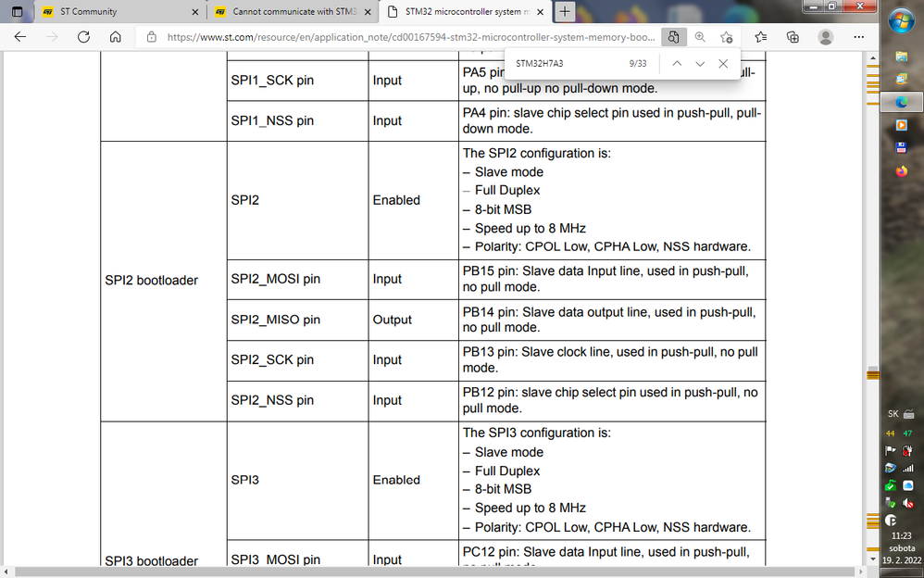Open the iCloud tray icon
Viewport: 924px width, 578px height.
(908, 485)
